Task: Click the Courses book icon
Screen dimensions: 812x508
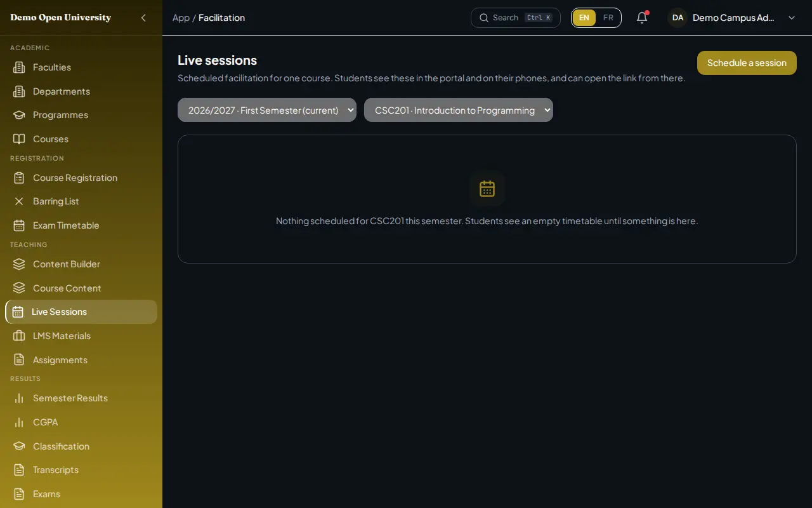Action: [19, 139]
